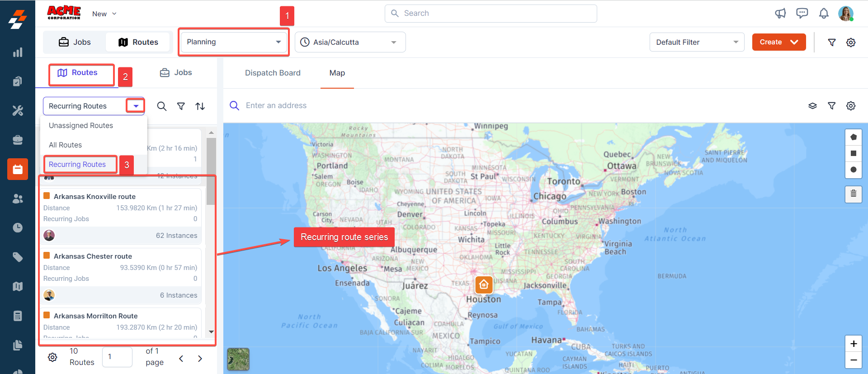Click the route list search magnifier icon
Viewport: 868px width, 374px height.
tap(161, 106)
